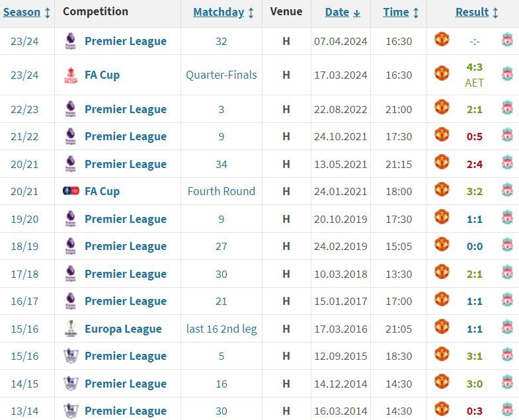The image size is (519, 420).
Task: Click Liverpool crest in 24.10.2021 row
Action: click(507, 136)
